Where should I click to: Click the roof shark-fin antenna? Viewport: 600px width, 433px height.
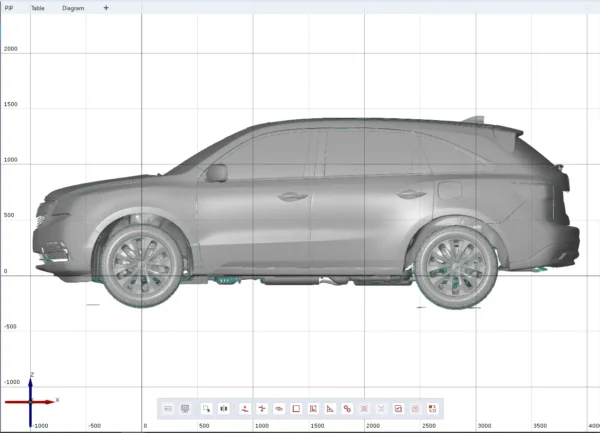[474, 120]
